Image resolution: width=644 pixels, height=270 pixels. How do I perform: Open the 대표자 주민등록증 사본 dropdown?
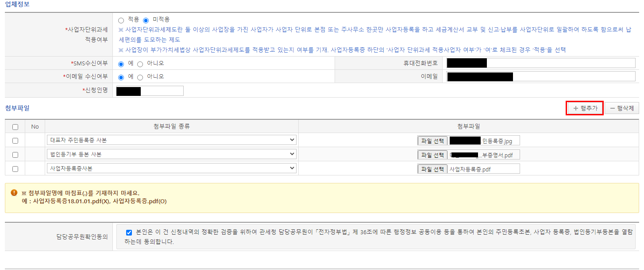point(171,140)
